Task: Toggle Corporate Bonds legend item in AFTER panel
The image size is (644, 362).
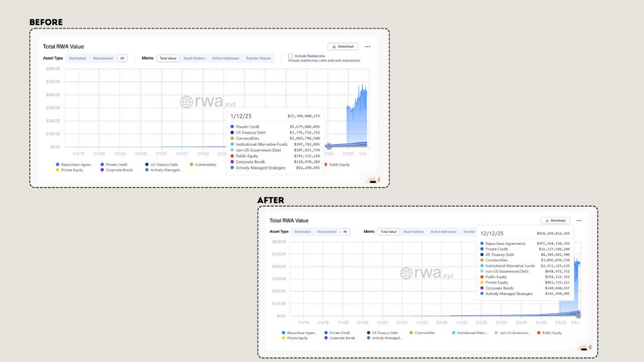Action: click(340, 338)
